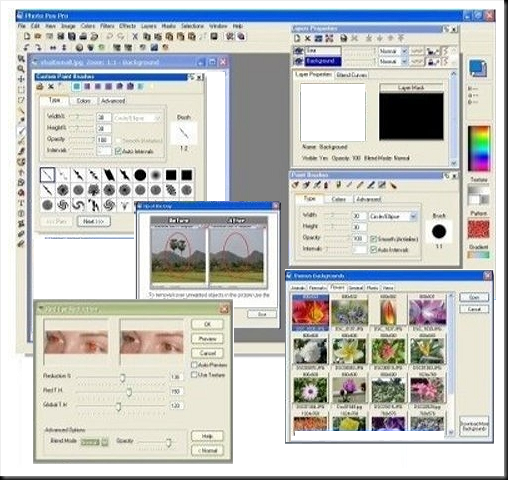
Task: Click OK in the red eye dialog
Action: pyautogui.click(x=207, y=324)
